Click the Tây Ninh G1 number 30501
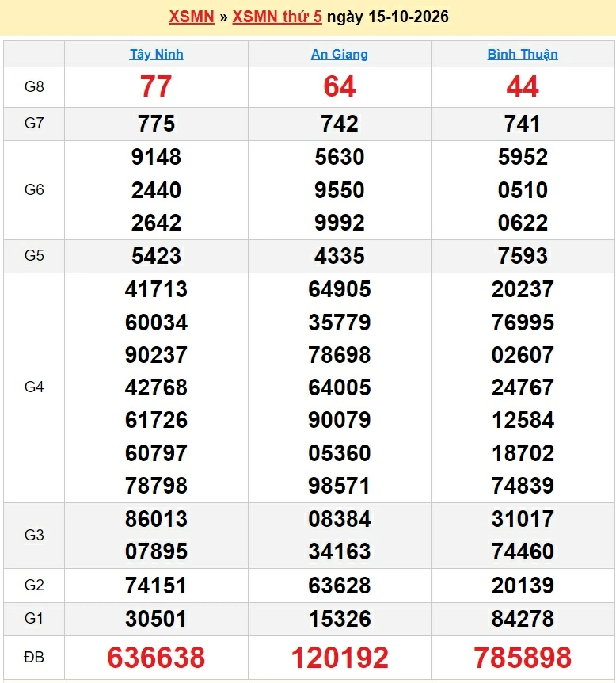 point(156,619)
